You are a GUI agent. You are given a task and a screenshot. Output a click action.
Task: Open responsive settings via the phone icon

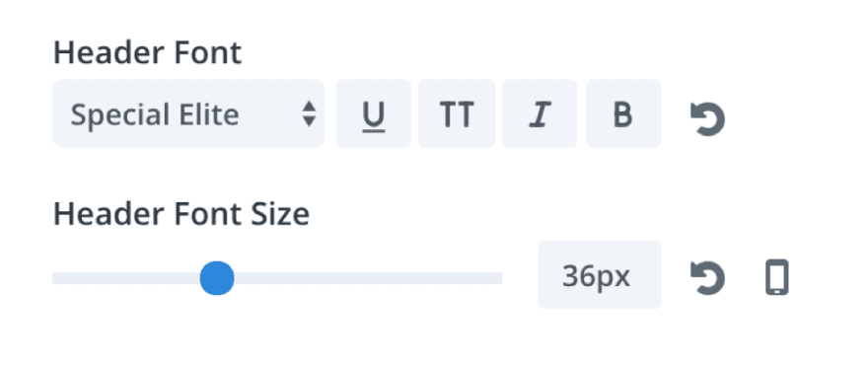[776, 278]
